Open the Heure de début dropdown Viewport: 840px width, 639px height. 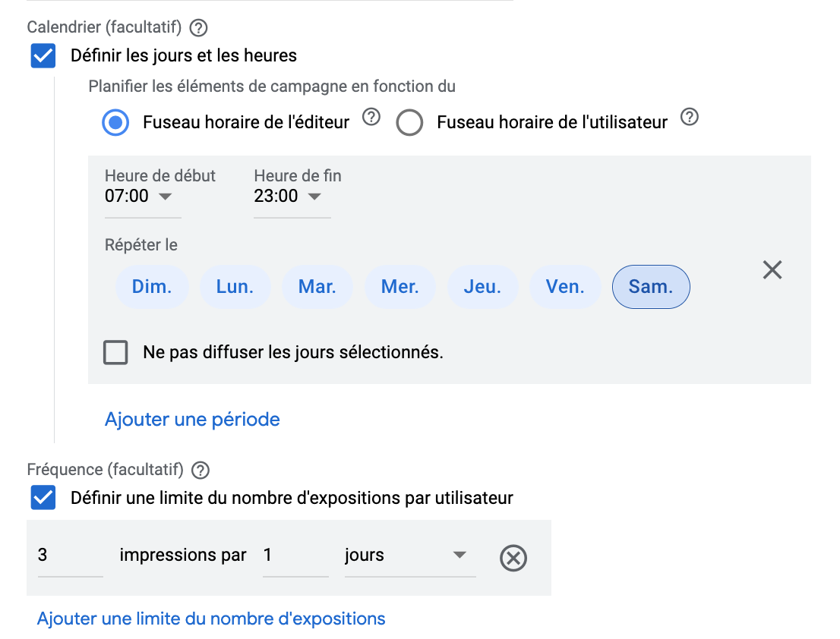[x=143, y=197]
